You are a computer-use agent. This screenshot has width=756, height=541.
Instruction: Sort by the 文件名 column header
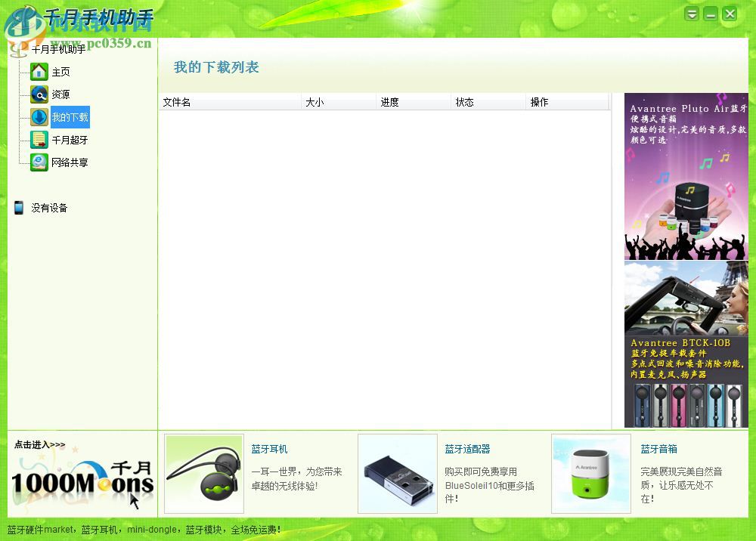[x=230, y=102]
